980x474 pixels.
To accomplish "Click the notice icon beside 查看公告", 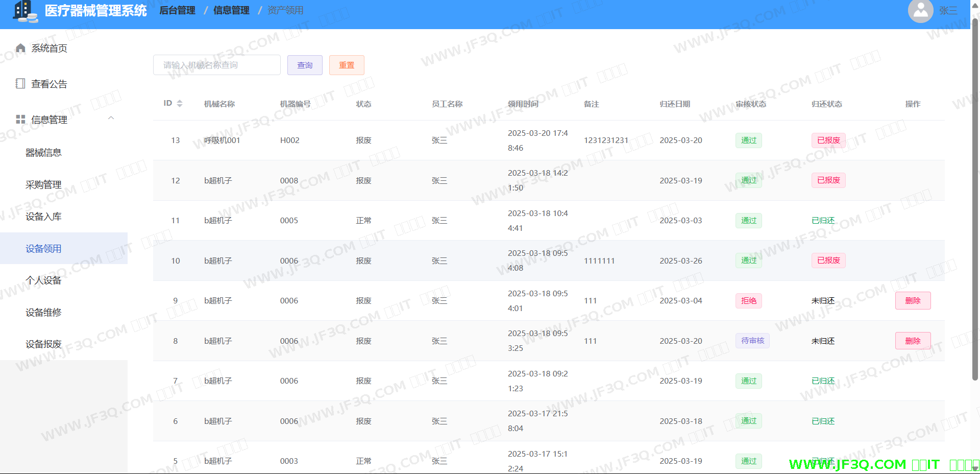I will coord(20,84).
